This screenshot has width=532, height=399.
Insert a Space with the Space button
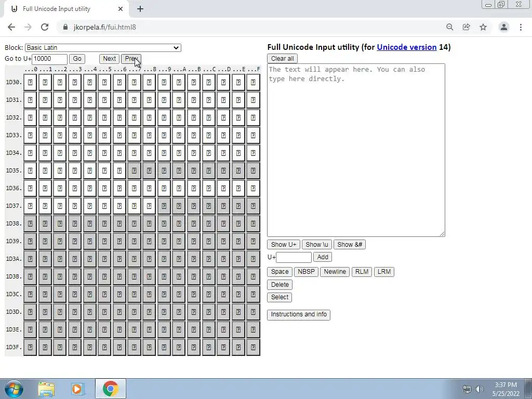(x=280, y=272)
